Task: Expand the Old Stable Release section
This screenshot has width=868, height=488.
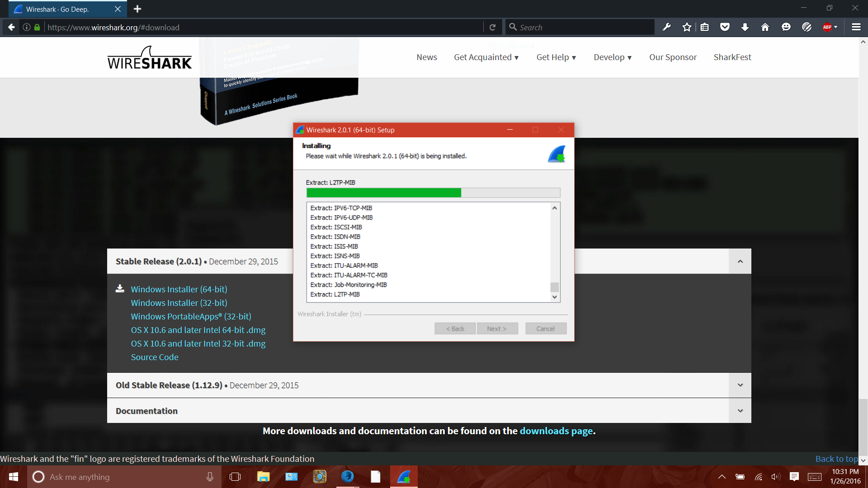Action: pos(740,385)
